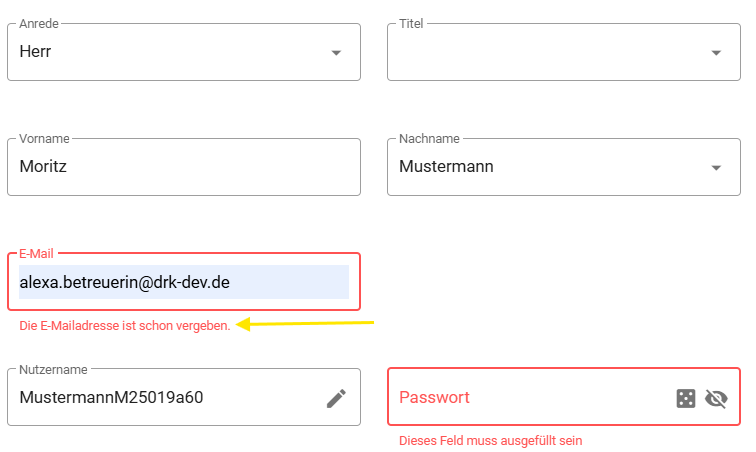Click the empty Titel combo box
The width and height of the screenshot is (756, 452).
pos(564,52)
